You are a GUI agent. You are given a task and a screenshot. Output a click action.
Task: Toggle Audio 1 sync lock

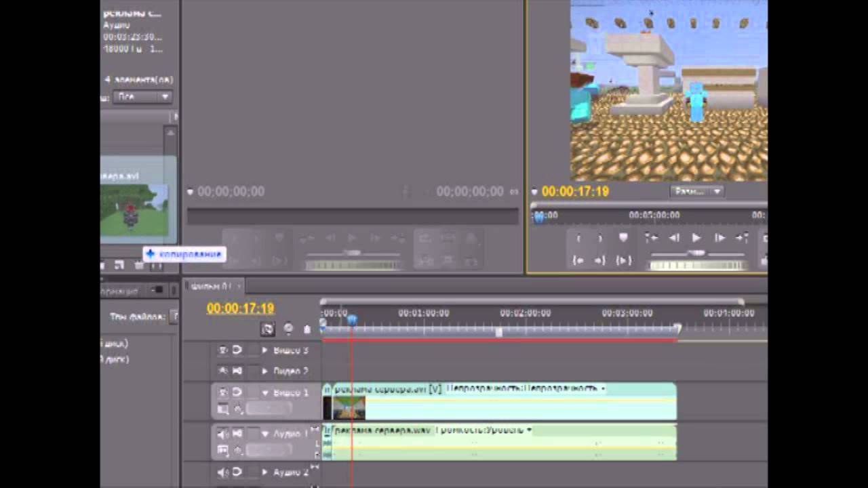pos(237,434)
